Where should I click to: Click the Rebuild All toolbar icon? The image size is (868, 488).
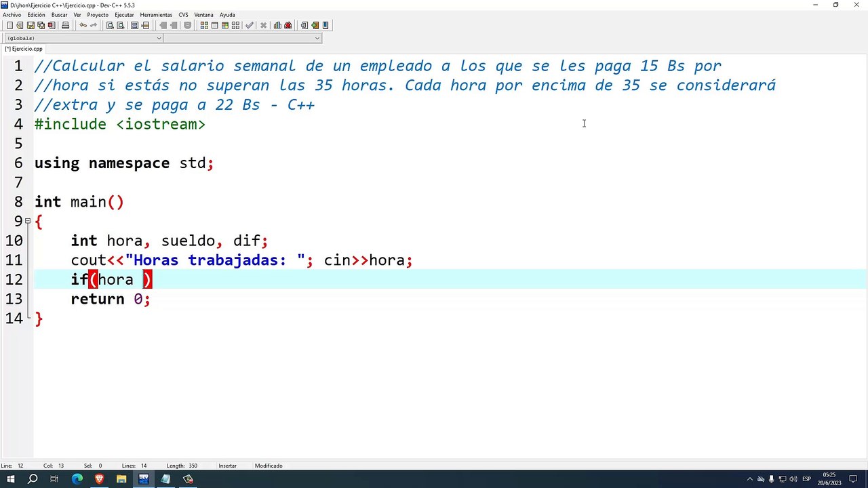click(x=235, y=25)
